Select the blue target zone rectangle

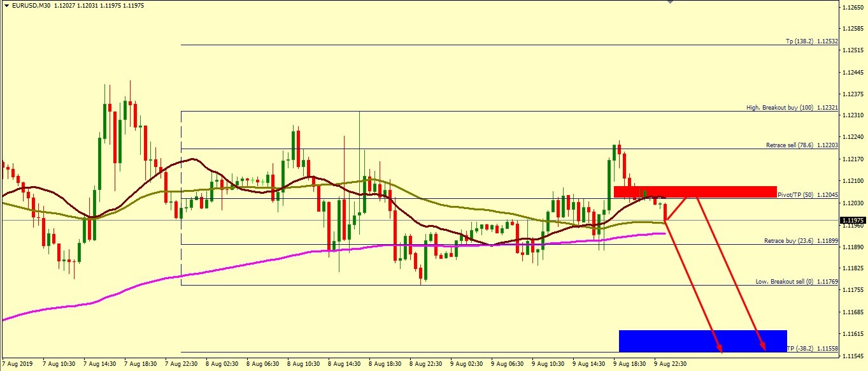coord(702,340)
